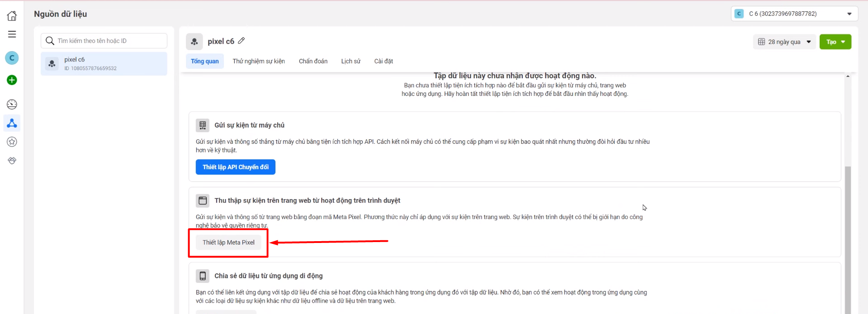The width and height of the screenshot is (868, 314).
Task: Click the search field 'Tìm kiếm theo tên hoặc ID'
Action: [x=109, y=41]
